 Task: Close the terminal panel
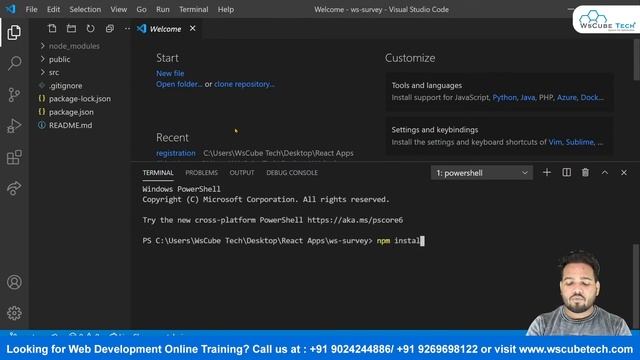coord(624,173)
